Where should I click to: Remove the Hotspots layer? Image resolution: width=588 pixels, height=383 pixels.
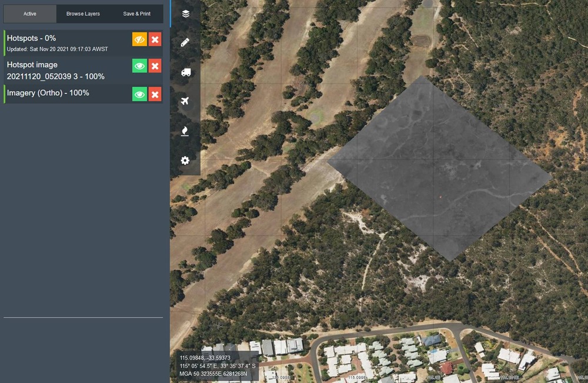pyautogui.click(x=155, y=39)
